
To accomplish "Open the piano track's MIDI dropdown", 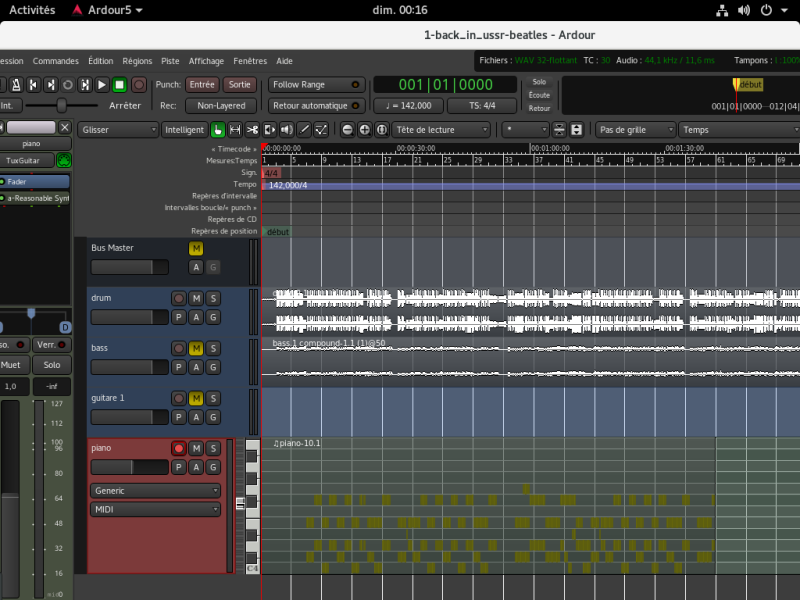I will [x=155, y=510].
